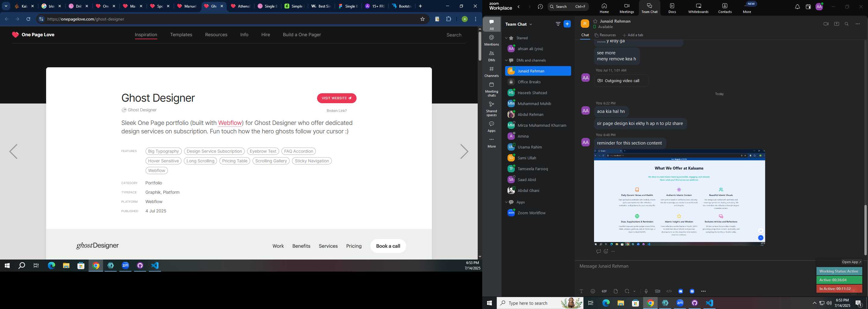
Task: Click the Broken Link? link
Action: point(336,111)
